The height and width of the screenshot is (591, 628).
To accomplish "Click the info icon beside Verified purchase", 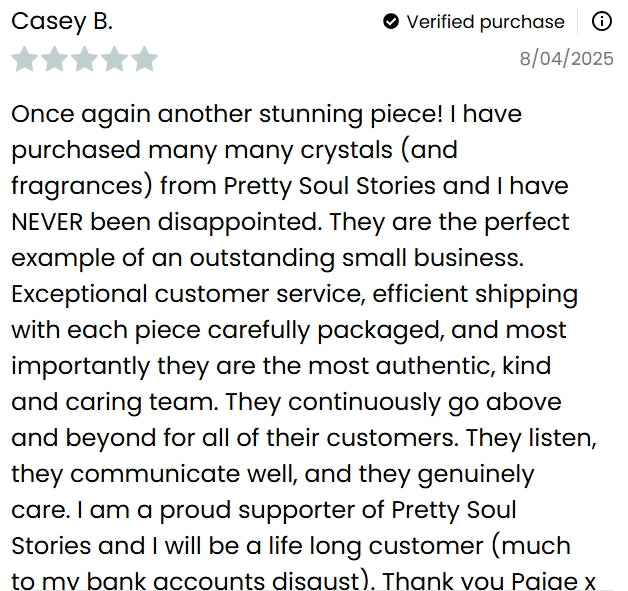I will click(601, 21).
